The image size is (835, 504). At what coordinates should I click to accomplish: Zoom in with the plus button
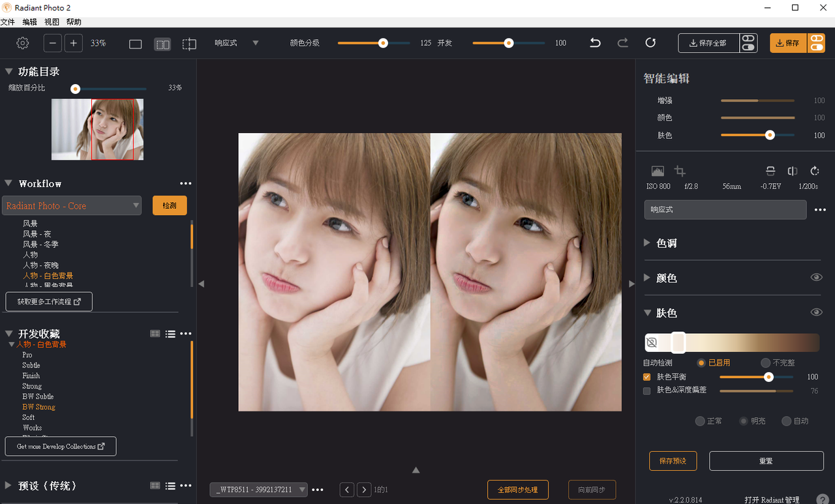(74, 43)
